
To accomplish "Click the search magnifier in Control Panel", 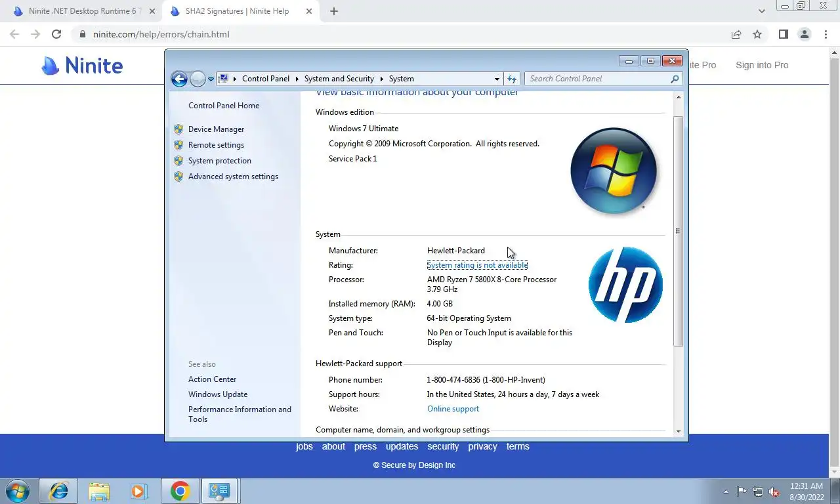I will pos(675,79).
